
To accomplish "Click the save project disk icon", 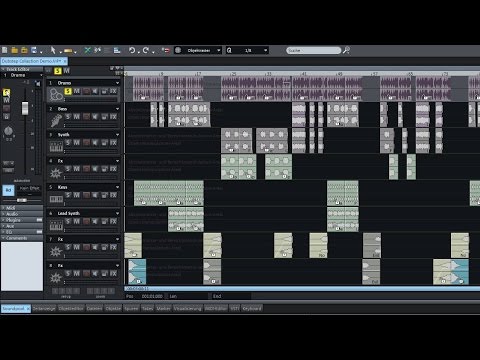I will coord(34,50).
